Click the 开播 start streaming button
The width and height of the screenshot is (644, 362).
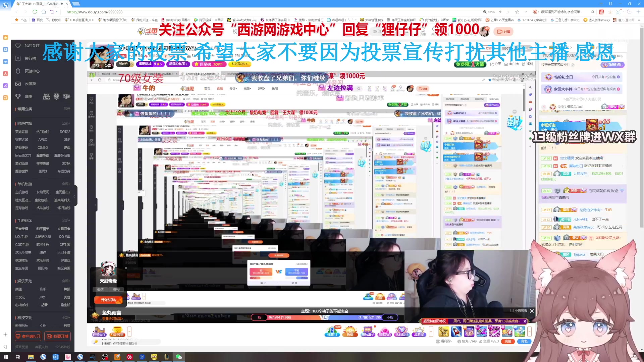point(503,32)
